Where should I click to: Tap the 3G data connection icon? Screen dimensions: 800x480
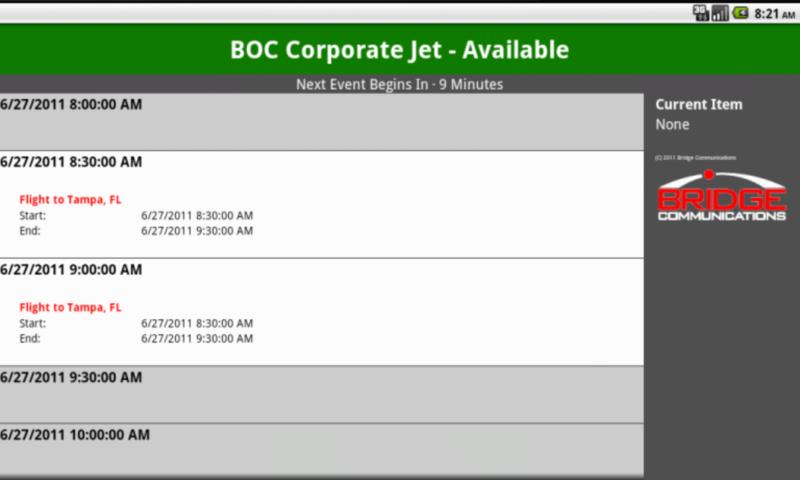tap(701, 13)
